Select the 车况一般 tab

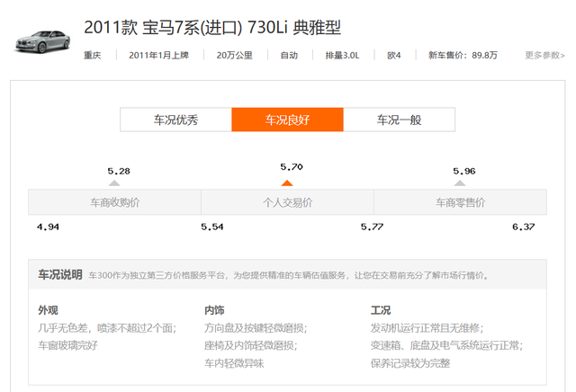400,120
